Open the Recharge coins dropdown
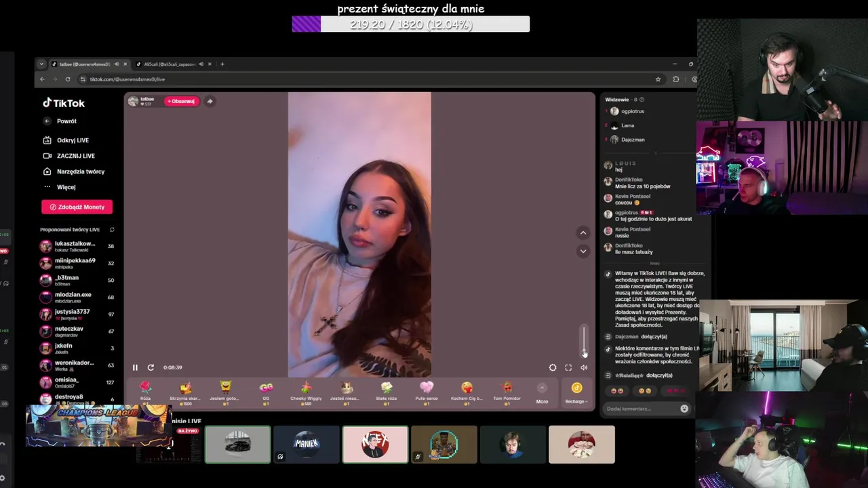868x488 pixels. [x=576, y=393]
